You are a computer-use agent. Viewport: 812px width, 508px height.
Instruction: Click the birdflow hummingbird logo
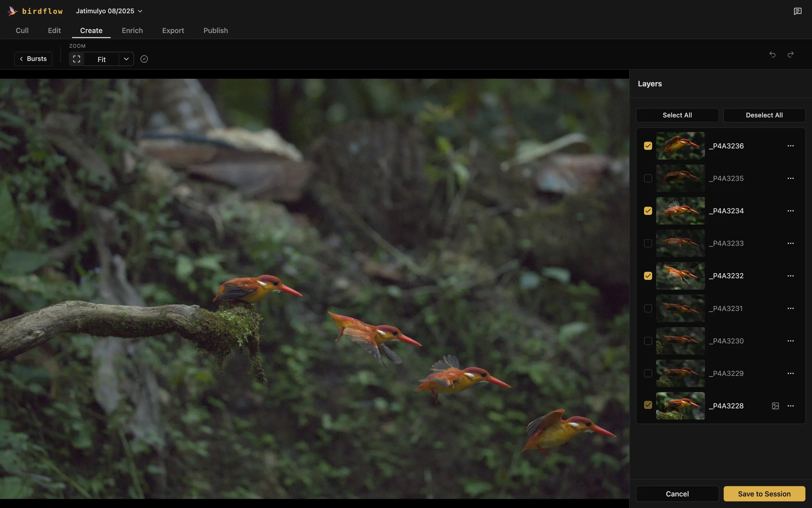(x=12, y=11)
